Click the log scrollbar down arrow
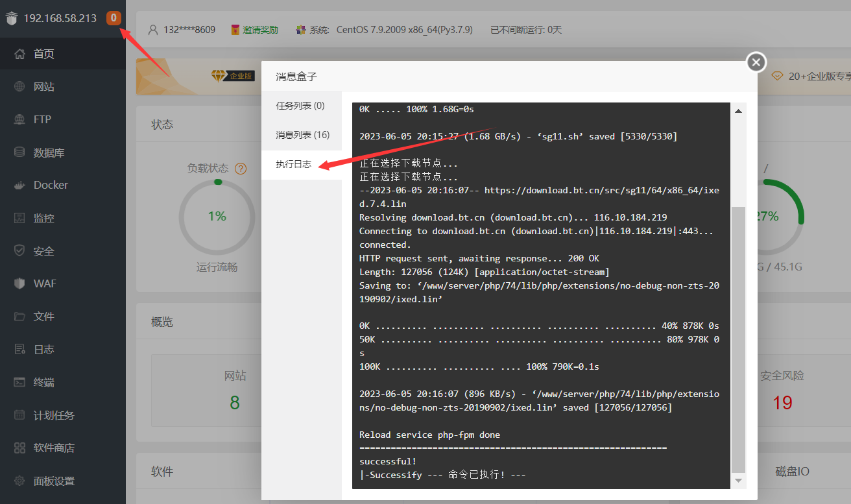 738,481
